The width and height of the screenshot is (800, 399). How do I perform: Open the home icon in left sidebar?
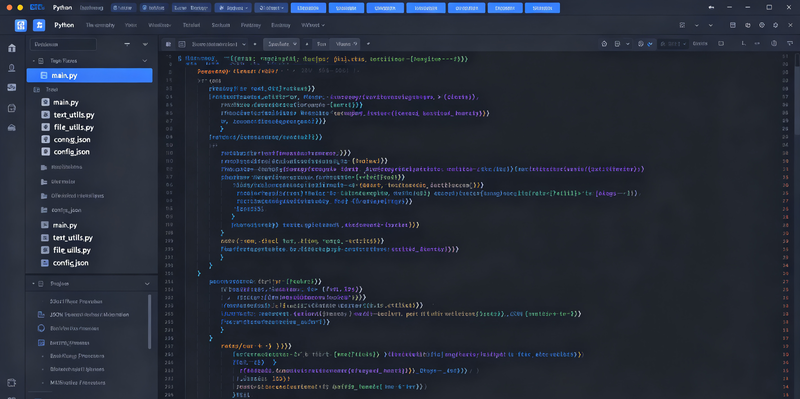[x=11, y=48]
